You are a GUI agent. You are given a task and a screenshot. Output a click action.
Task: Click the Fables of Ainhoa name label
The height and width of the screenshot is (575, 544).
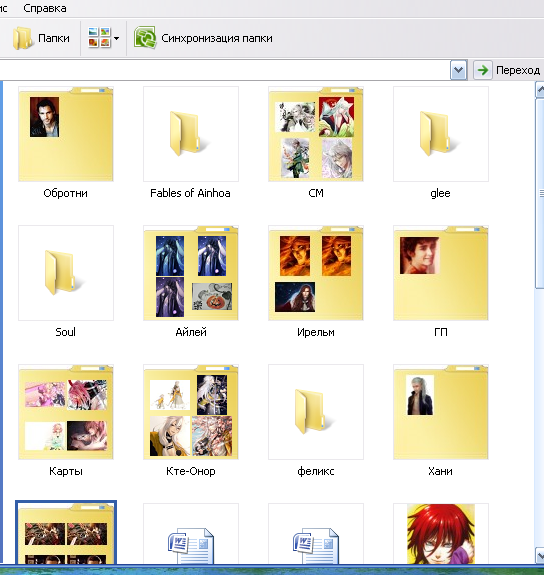point(190,193)
